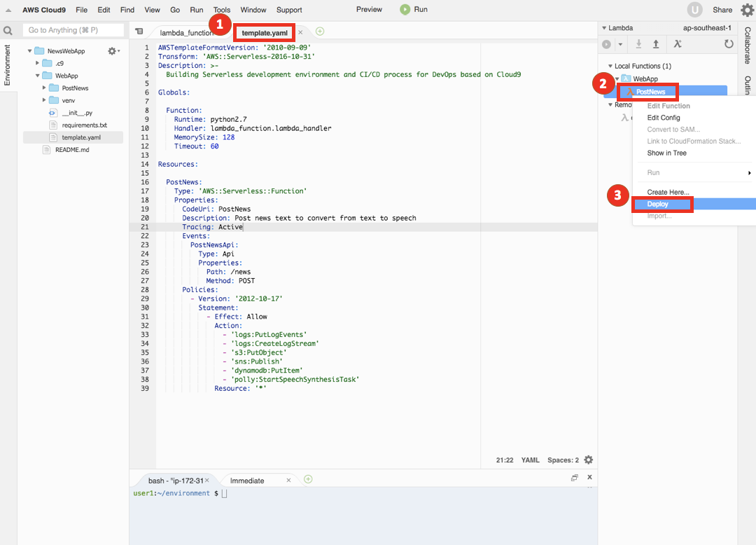Select the PostNews local Lambda function

click(x=650, y=92)
